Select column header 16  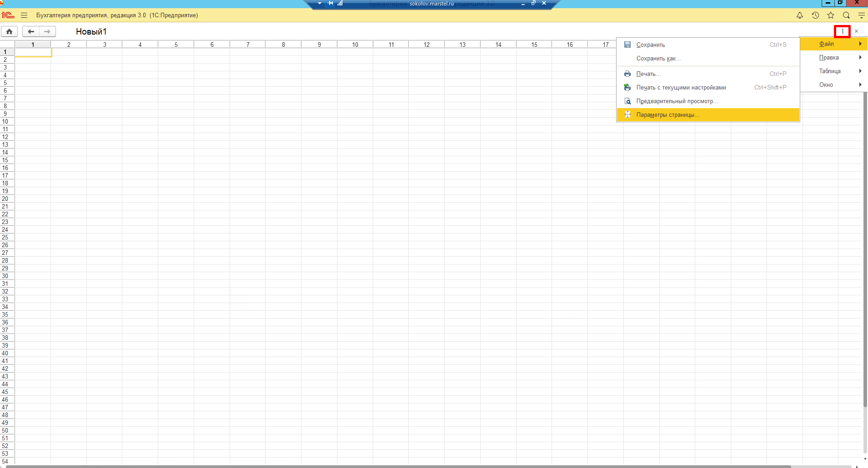pos(570,45)
